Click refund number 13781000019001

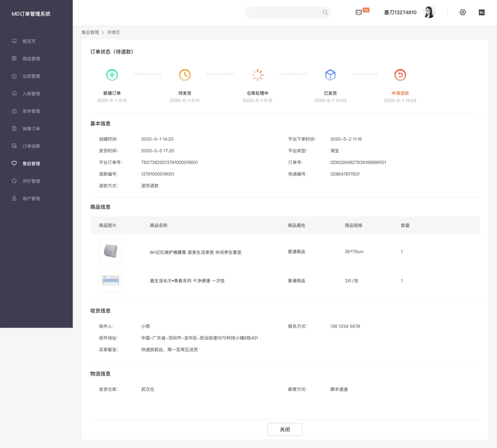coord(157,174)
